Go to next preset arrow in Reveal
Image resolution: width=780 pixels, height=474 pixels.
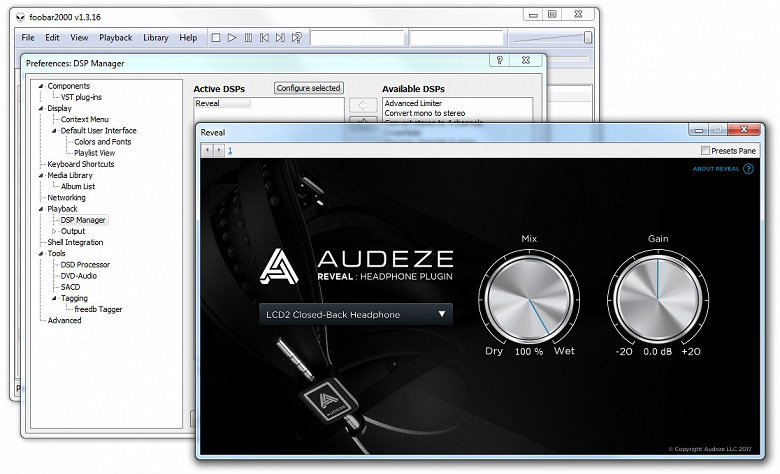click(219, 150)
